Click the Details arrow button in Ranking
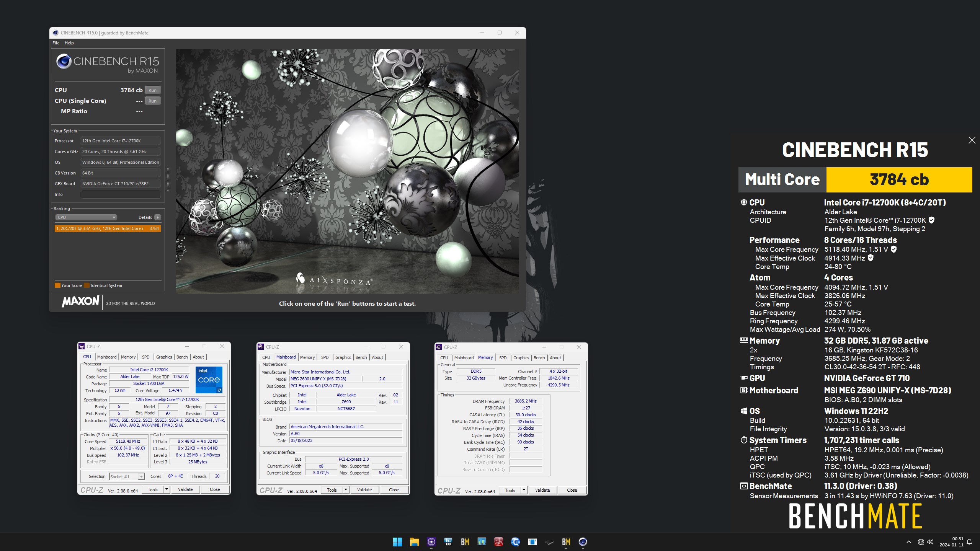Screen dimensions: 980x551 tap(157, 217)
